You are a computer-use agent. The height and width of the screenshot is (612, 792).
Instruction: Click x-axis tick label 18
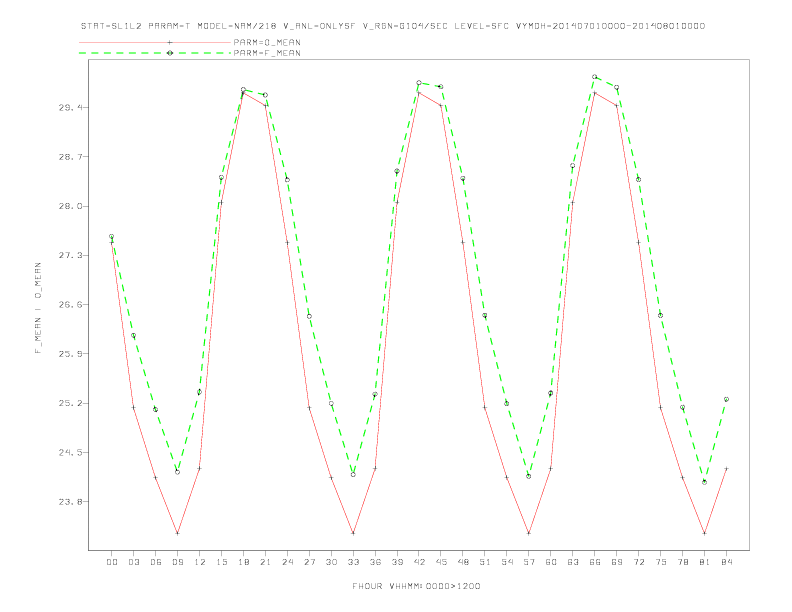[x=243, y=562]
